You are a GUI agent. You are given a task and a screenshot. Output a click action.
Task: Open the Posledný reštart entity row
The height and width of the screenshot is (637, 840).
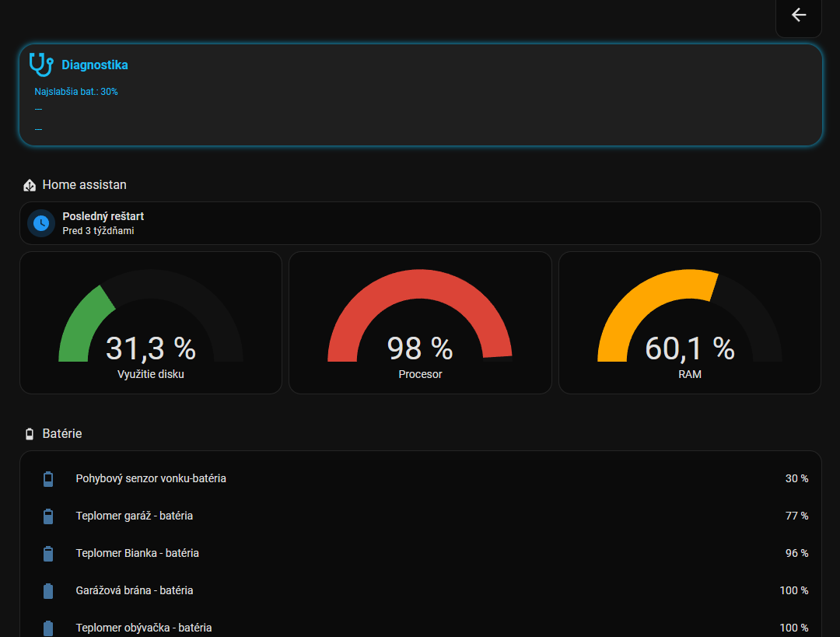[420, 223]
